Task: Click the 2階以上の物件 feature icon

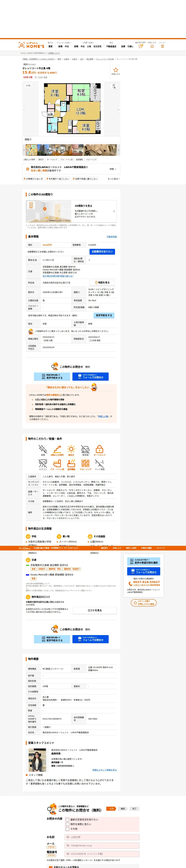Action: pyautogui.click(x=57, y=450)
